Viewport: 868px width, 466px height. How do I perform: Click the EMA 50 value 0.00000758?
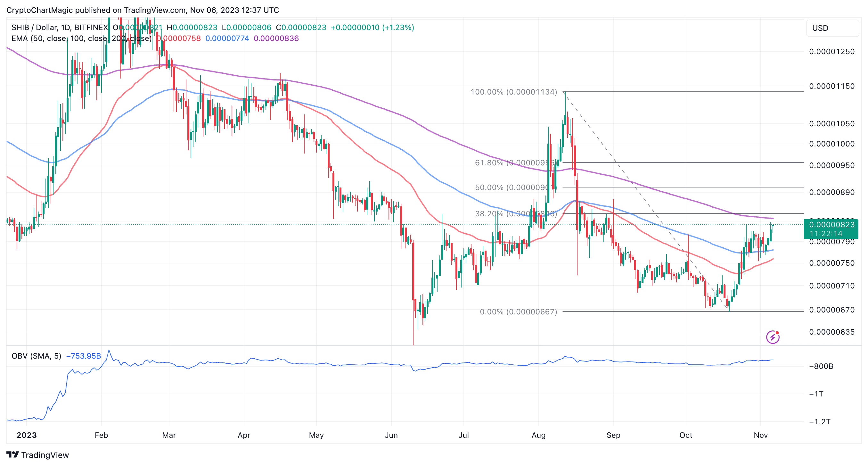pyautogui.click(x=179, y=38)
